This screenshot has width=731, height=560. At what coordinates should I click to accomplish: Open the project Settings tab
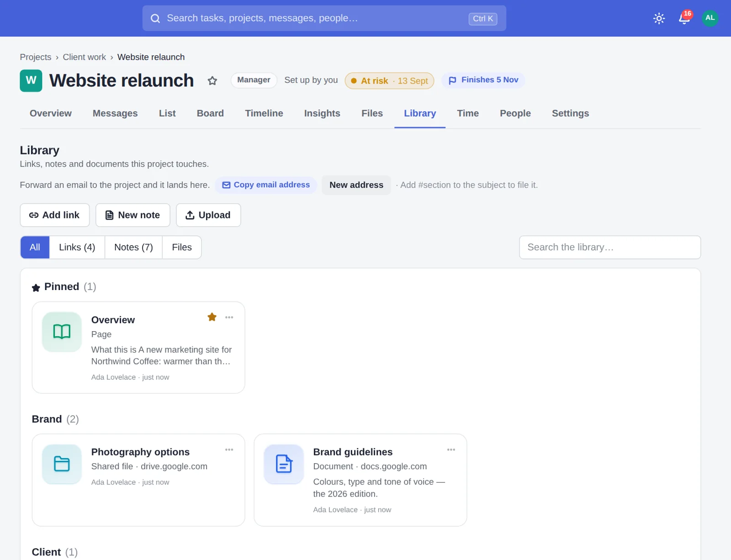point(570,113)
